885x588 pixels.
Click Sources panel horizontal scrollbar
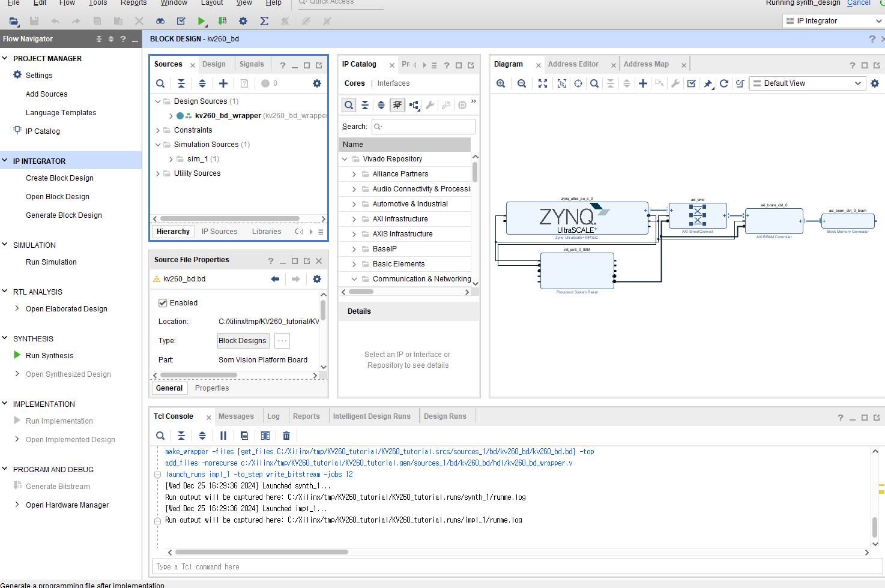(x=230, y=219)
